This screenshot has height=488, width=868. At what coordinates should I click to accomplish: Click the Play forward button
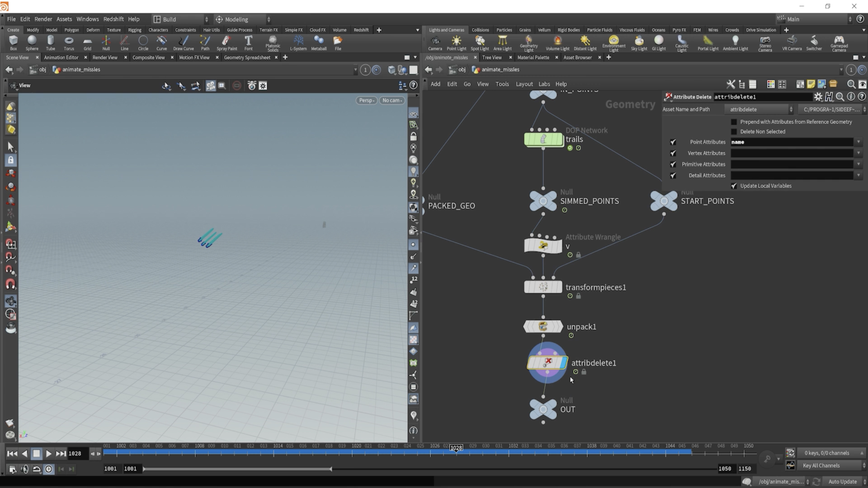tap(48, 453)
